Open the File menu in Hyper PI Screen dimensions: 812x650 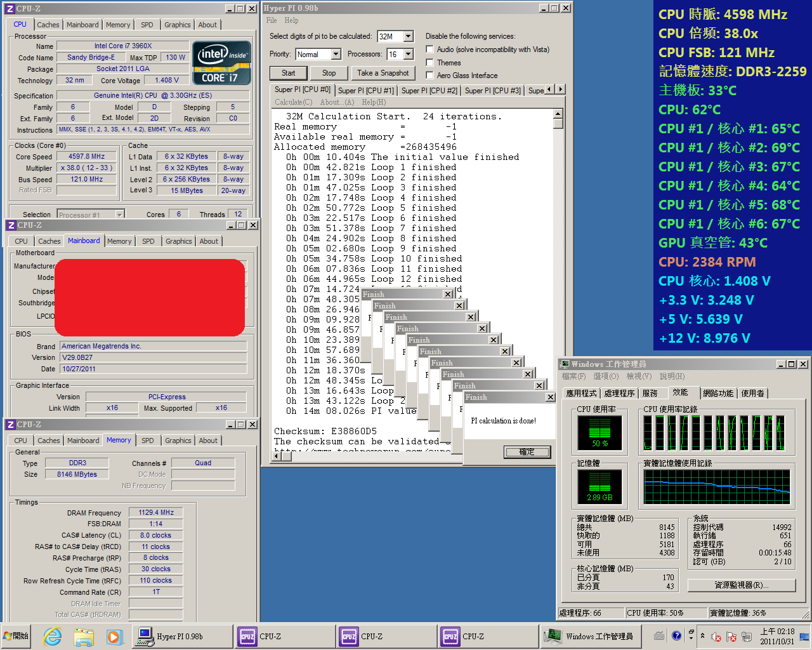tap(272, 20)
